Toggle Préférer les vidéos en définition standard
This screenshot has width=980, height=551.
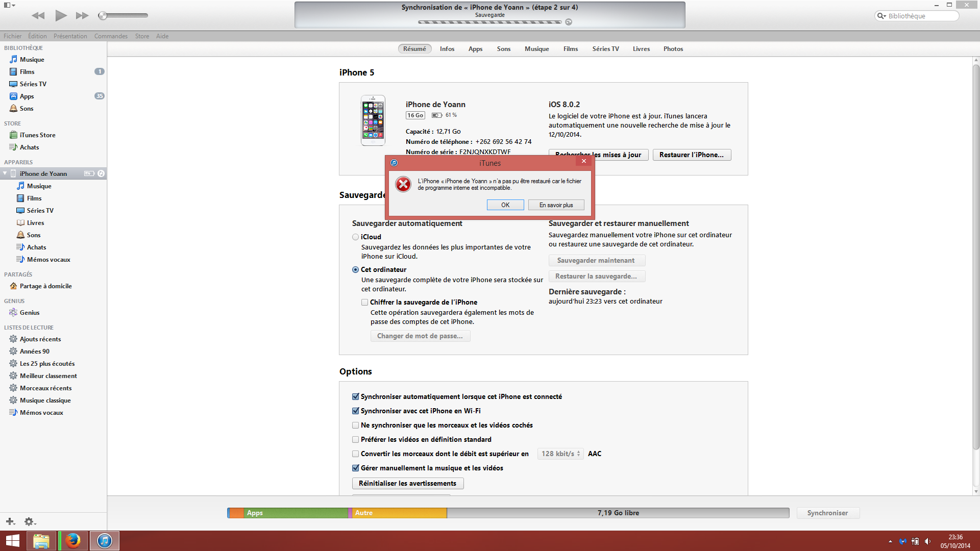click(355, 440)
